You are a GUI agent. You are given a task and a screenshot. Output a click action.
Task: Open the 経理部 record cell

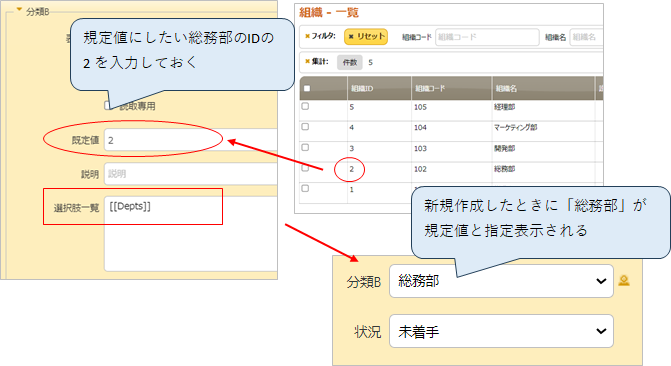click(505, 107)
